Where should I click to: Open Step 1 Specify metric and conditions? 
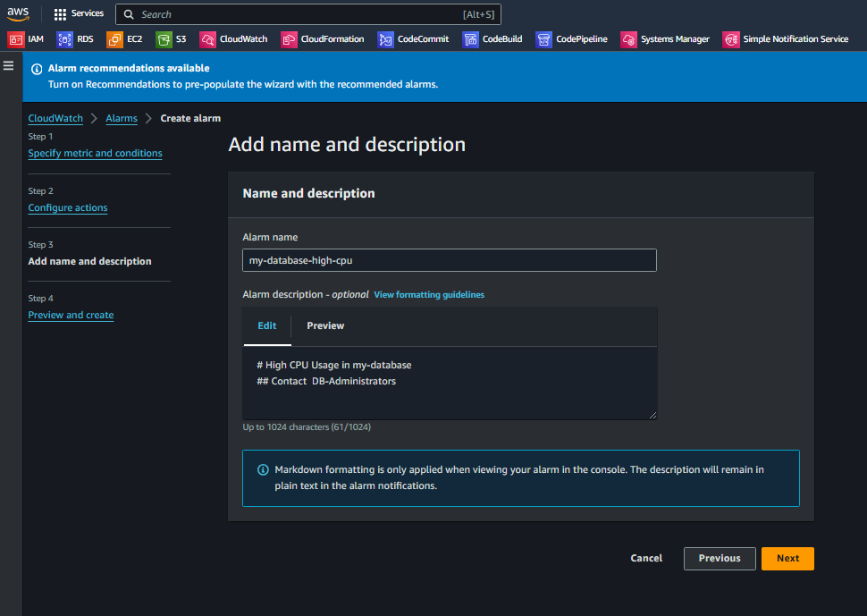[95, 153]
